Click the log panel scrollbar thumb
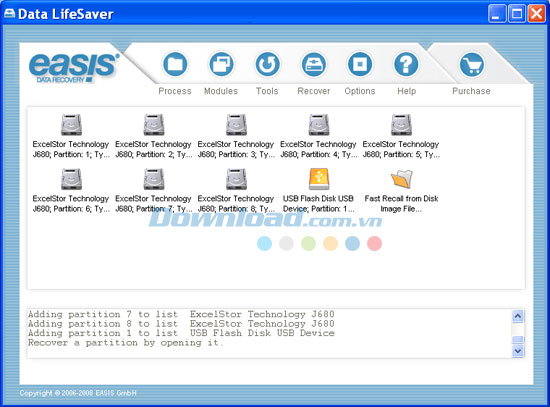Screen dimensions: 550x407 click(518, 339)
